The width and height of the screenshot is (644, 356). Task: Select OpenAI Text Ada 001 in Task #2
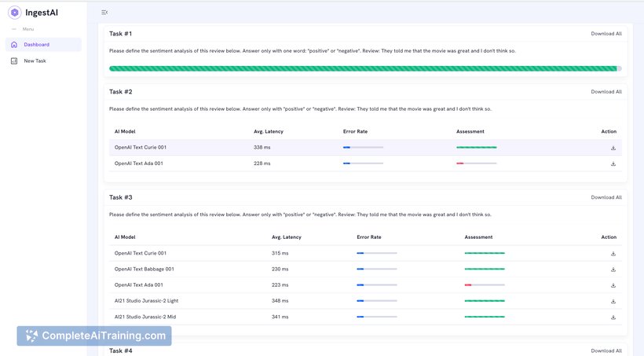(x=139, y=163)
